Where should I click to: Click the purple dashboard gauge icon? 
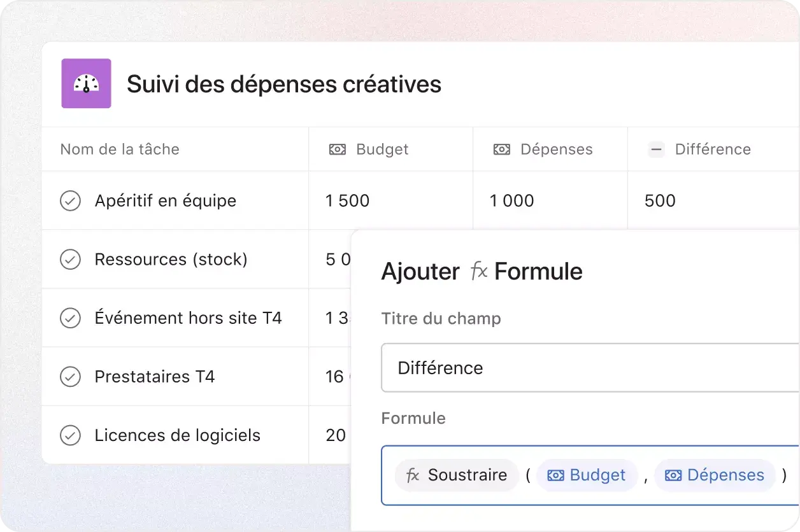(x=86, y=83)
